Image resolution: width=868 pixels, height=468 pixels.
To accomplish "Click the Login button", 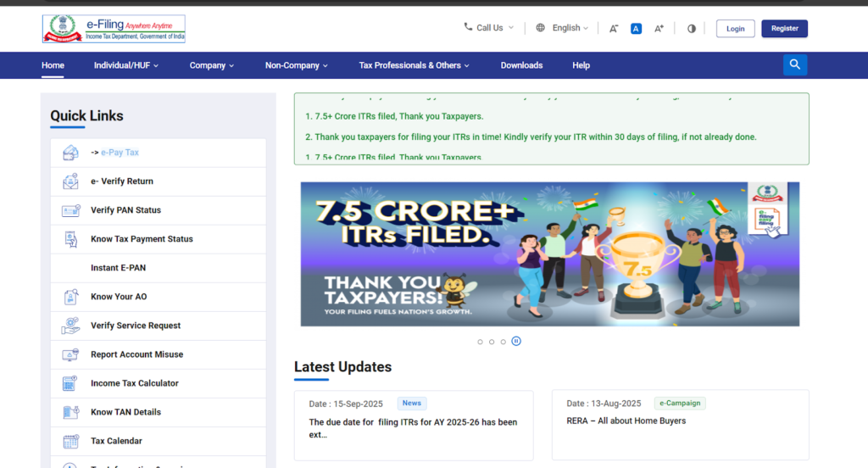I will (x=735, y=29).
